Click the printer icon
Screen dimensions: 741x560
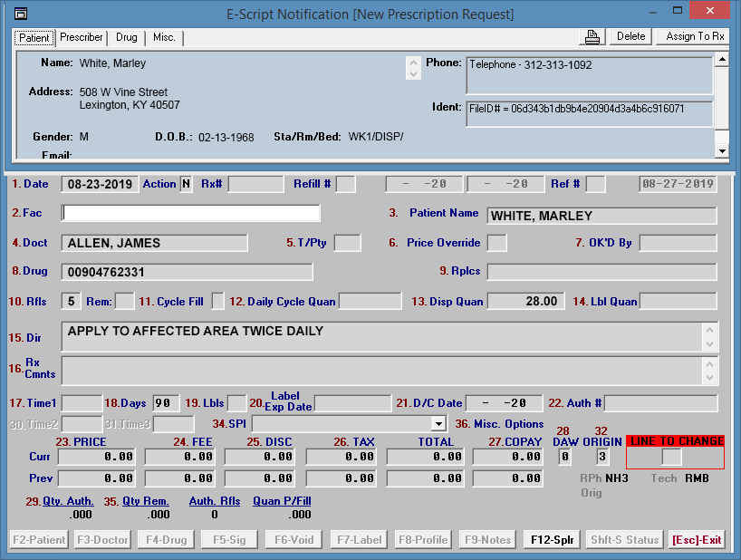pos(592,36)
